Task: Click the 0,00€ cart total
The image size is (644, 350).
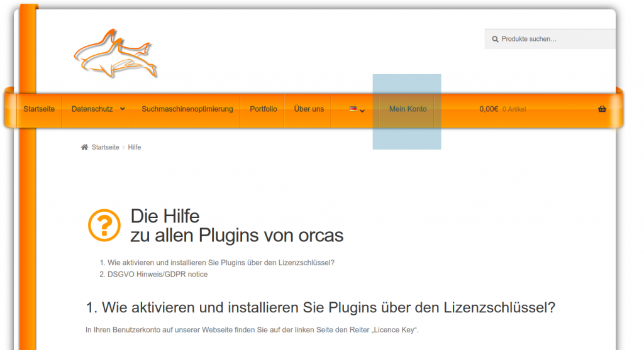Action: click(x=489, y=109)
